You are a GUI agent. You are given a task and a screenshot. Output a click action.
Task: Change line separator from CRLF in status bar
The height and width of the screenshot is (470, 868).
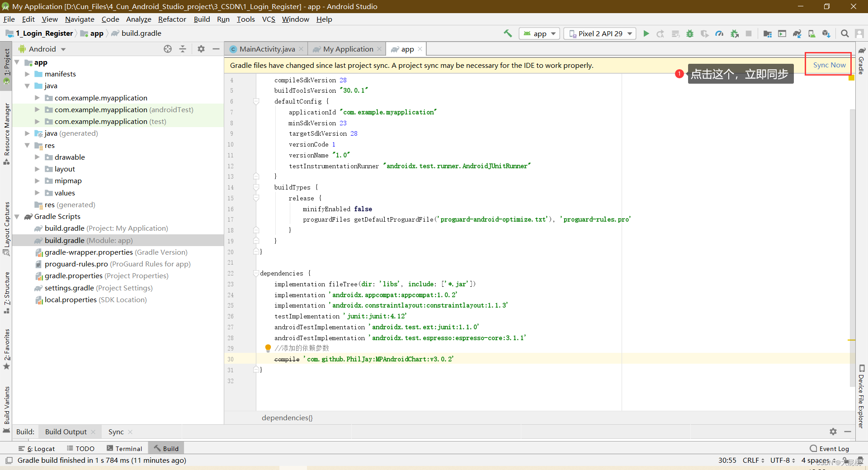752,460
